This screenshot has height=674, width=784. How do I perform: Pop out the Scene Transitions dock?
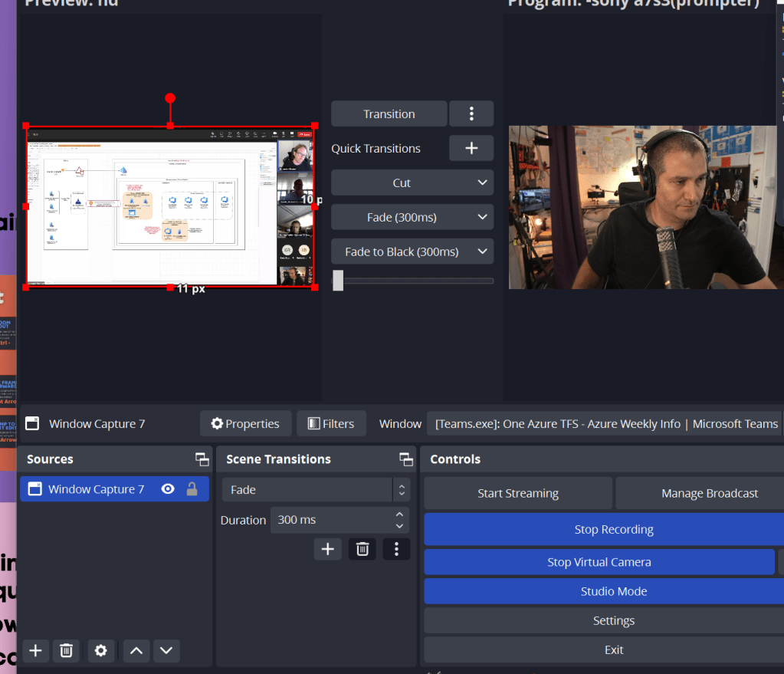(406, 459)
